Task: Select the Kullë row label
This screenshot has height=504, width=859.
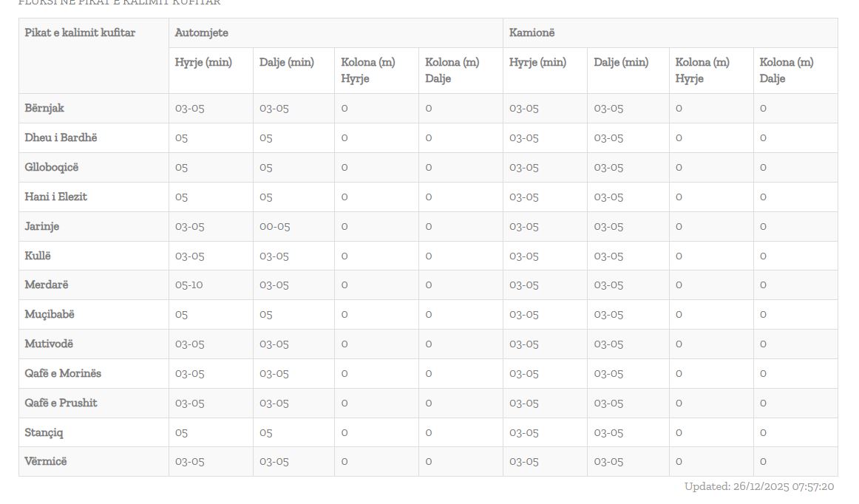Action: pyautogui.click(x=38, y=256)
